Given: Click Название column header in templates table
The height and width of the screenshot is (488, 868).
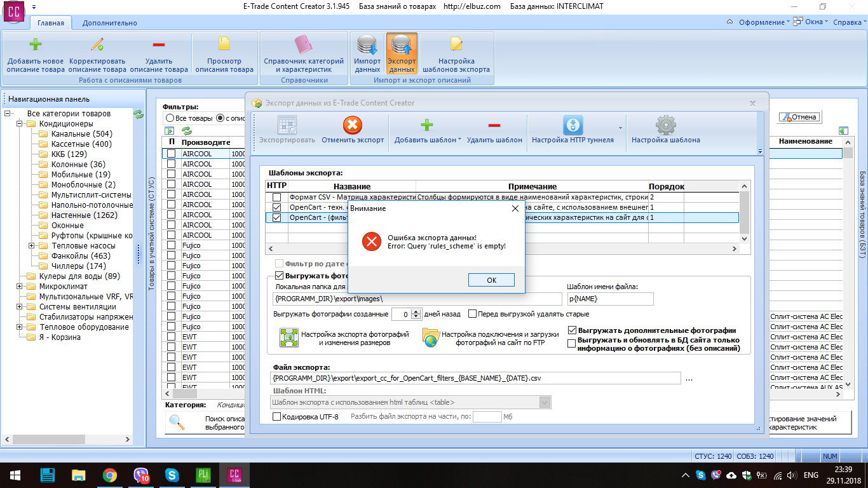Looking at the screenshot, I should [352, 186].
